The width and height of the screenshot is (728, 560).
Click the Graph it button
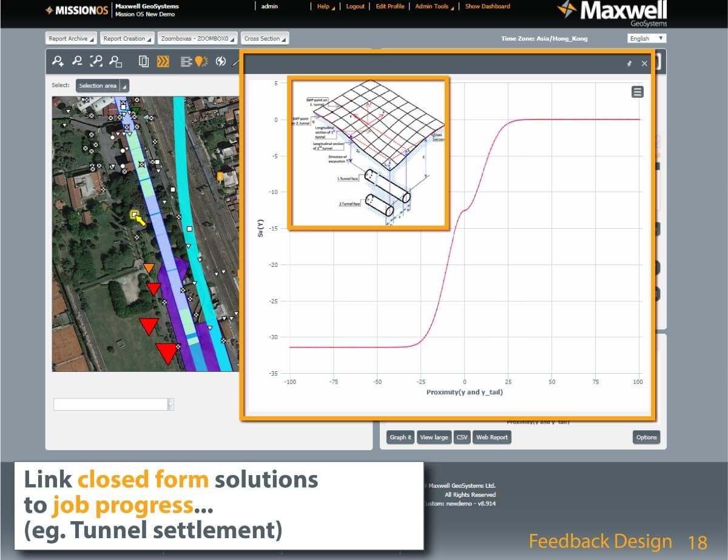tap(400, 437)
